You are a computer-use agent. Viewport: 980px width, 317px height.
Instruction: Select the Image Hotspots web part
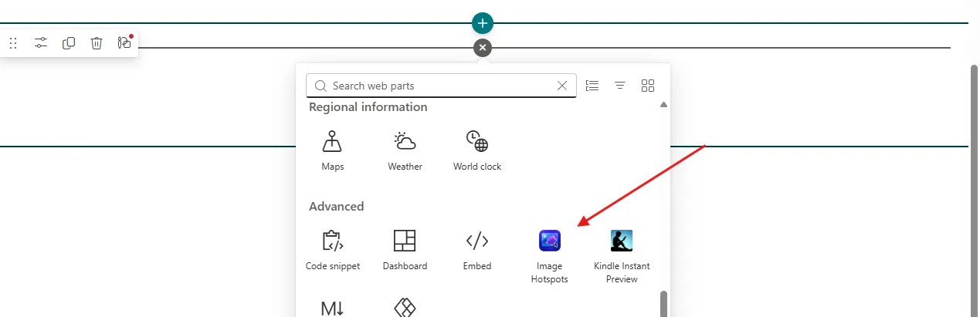pos(549,257)
